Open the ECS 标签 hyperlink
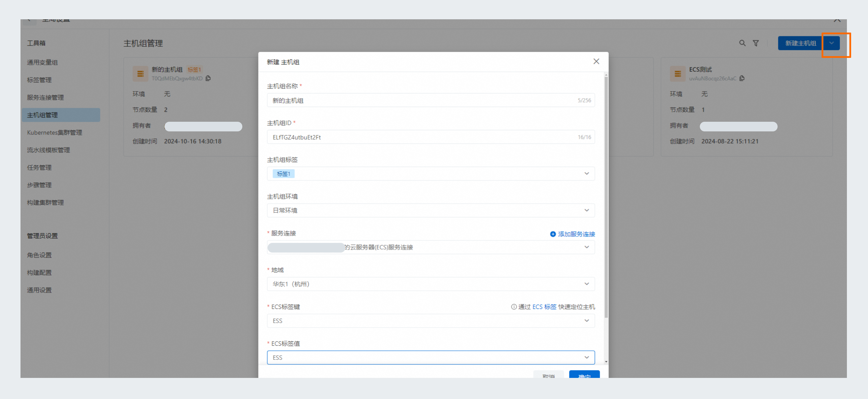 [544, 307]
